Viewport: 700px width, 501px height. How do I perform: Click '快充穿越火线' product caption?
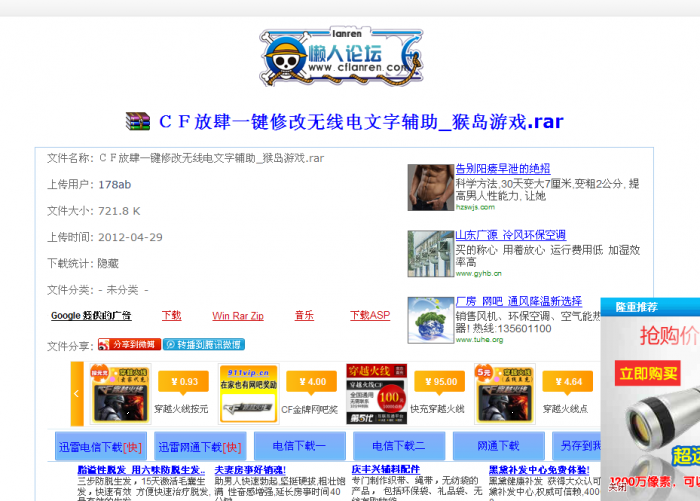click(x=438, y=409)
